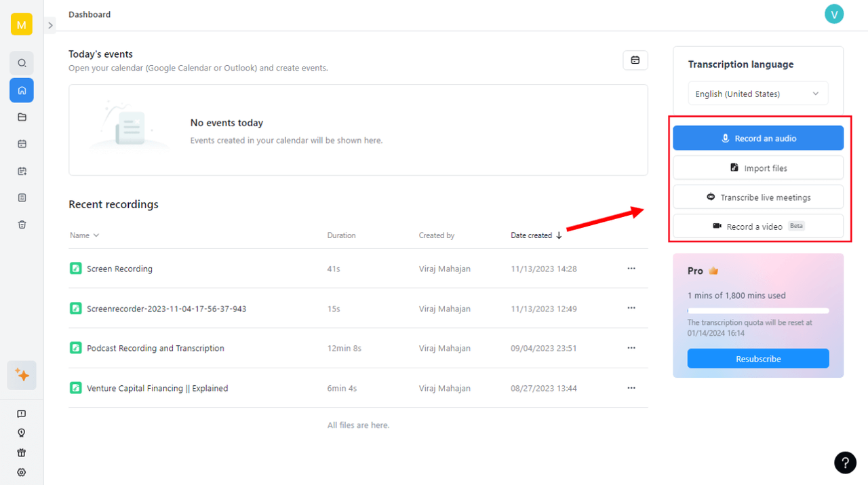This screenshot has width=868, height=485.
Task: Click the Resubscribe button
Action: tap(758, 359)
